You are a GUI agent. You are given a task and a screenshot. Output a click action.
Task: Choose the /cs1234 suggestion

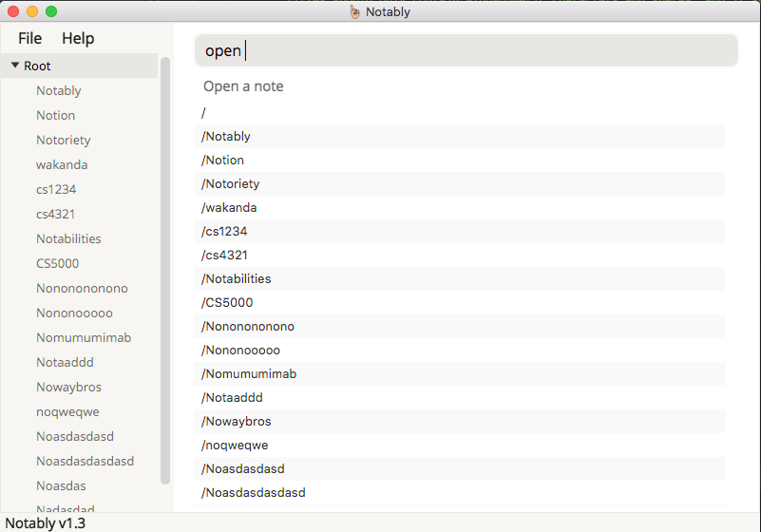[459, 232]
